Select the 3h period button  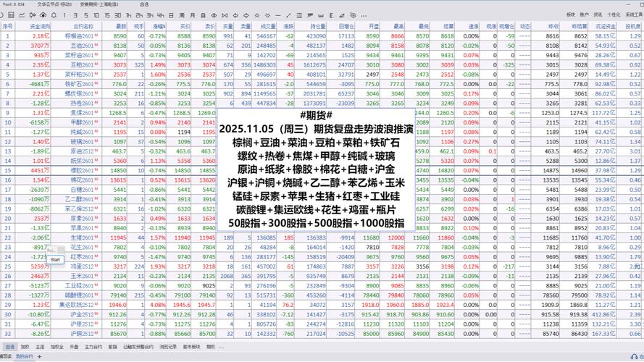[x=150, y=15]
